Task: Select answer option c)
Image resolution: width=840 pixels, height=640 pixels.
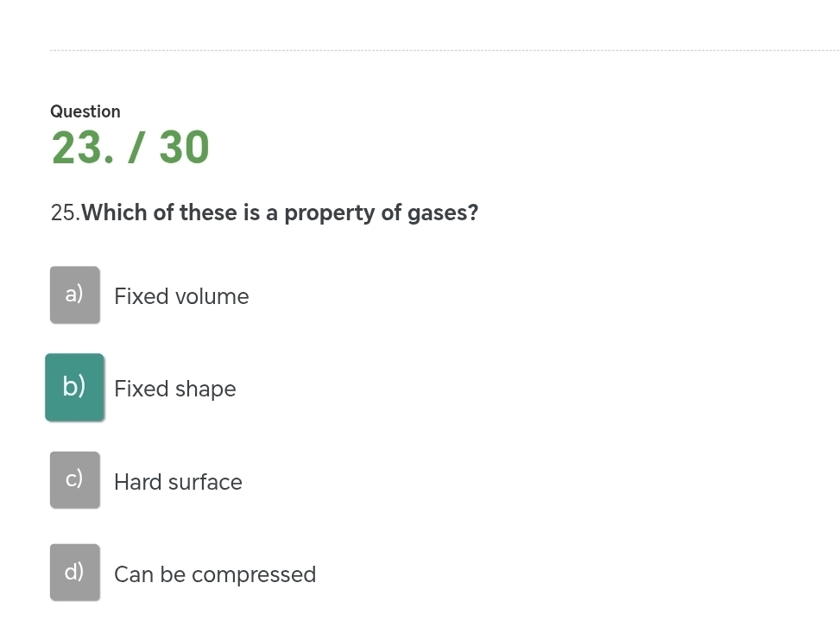Action: [x=74, y=478]
